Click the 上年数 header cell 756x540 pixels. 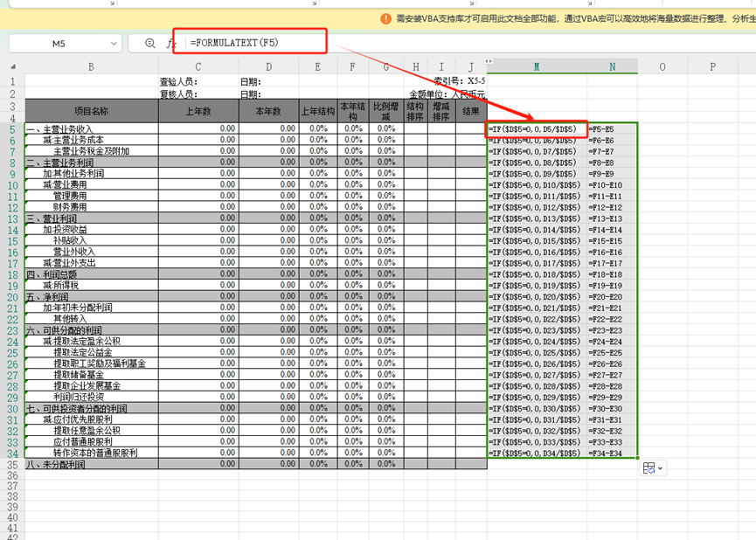(x=198, y=111)
